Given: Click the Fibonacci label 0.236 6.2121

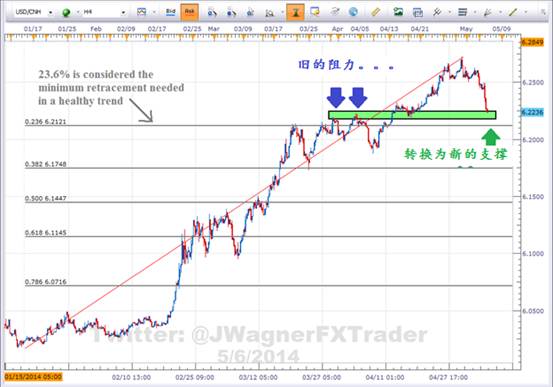Looking at the screenshot, I should click(45, 122).
